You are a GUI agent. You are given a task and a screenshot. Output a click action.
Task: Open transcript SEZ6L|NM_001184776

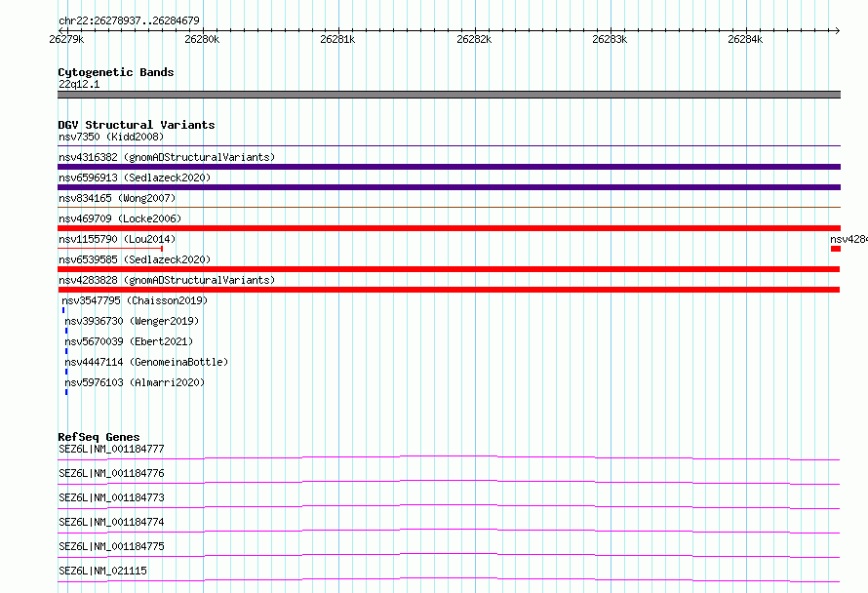coord(111,473)
